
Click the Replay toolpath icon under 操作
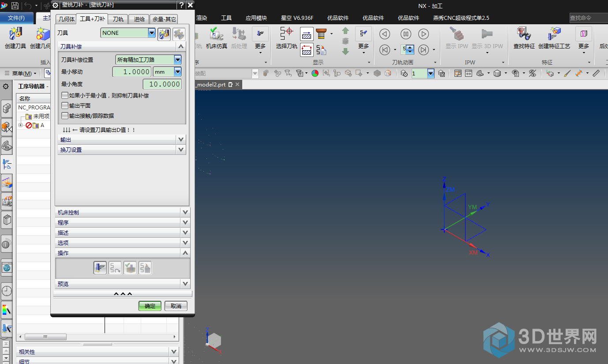click(x=115, y=268)
